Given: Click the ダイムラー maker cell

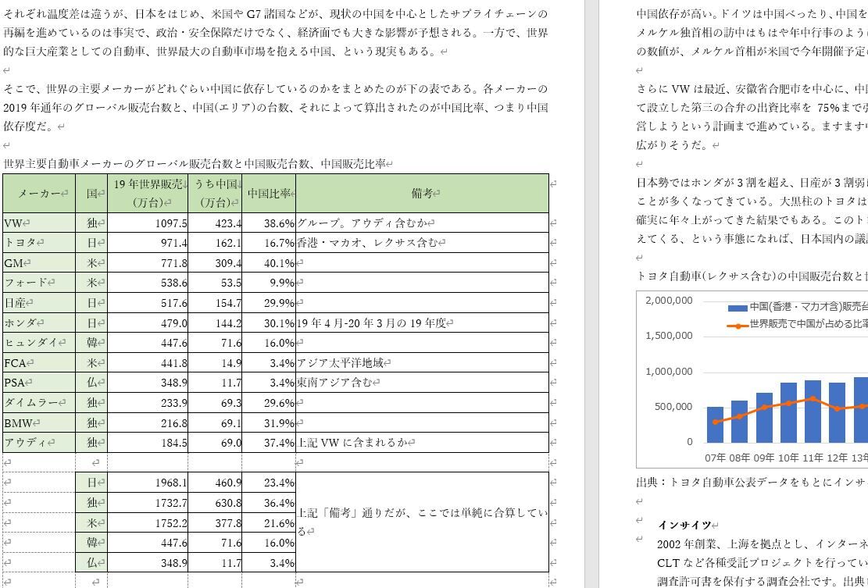Looking at the screenshot, I should [39, 403].
